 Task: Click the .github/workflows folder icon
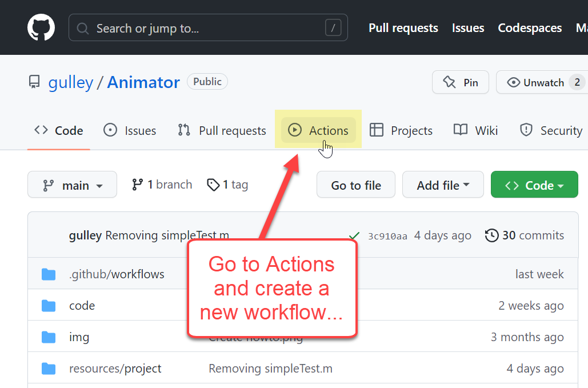(x=49, y=274)
